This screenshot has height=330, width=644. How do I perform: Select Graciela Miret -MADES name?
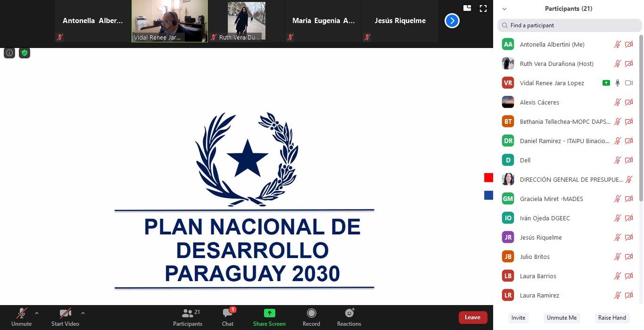552,199
